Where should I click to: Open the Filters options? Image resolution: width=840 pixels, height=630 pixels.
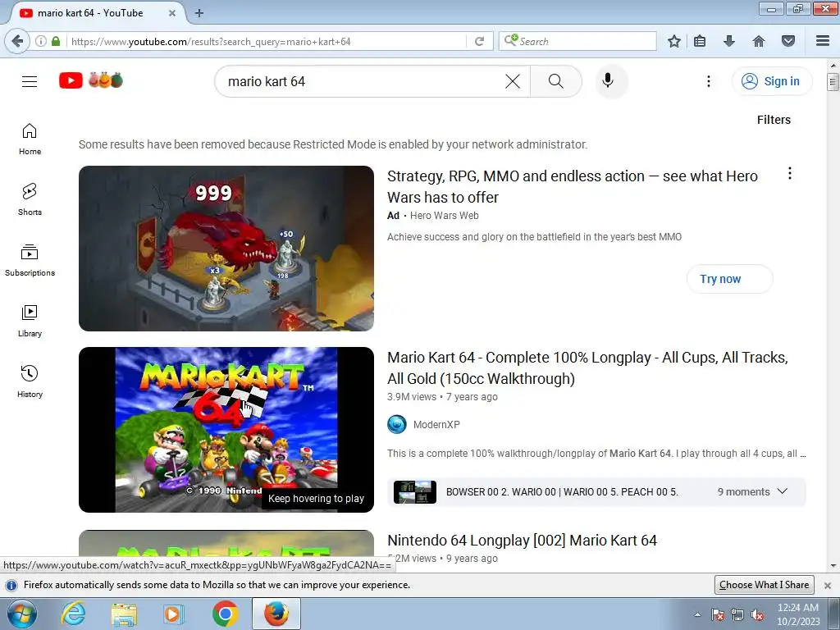pos(774,120)
